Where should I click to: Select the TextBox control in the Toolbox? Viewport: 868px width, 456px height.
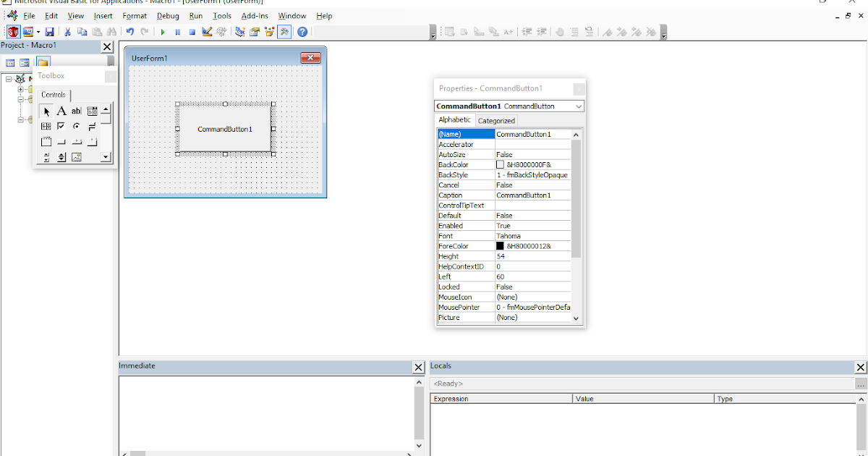76,111
